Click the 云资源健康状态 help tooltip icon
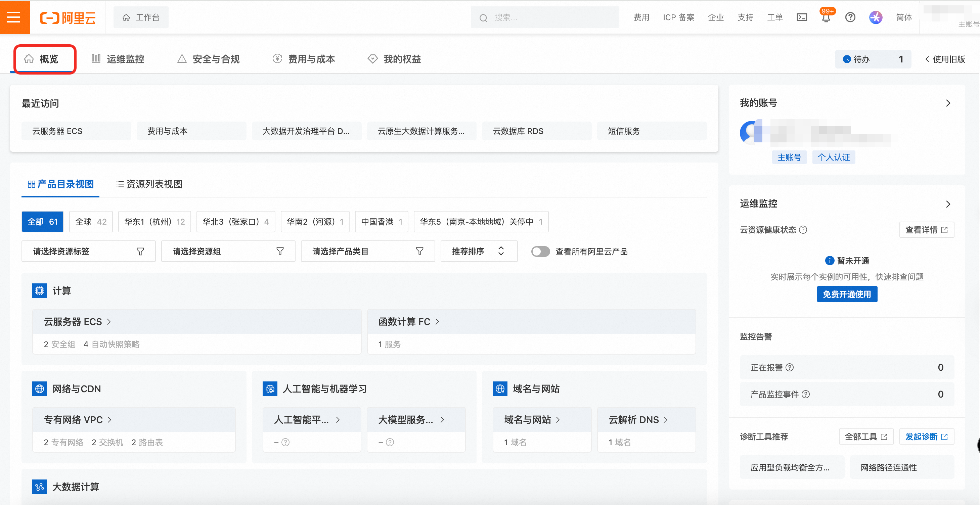 coord(803,230)
